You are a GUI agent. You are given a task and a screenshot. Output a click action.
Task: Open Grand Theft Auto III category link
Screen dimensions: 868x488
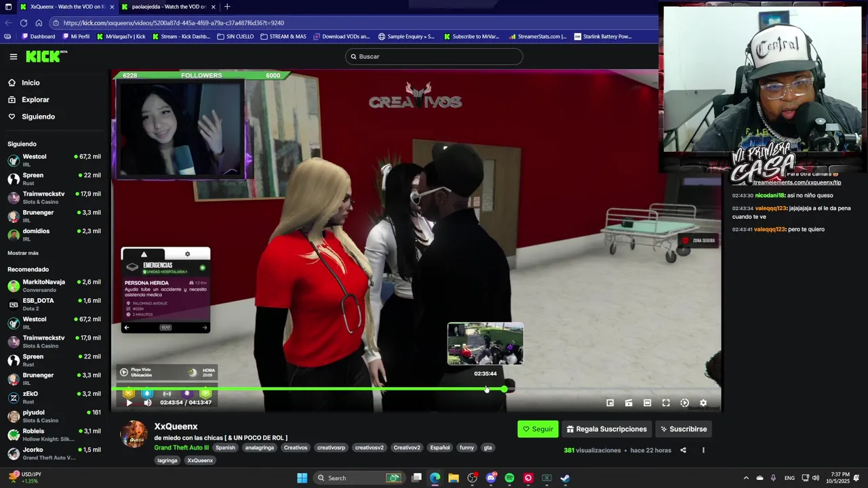181,447
